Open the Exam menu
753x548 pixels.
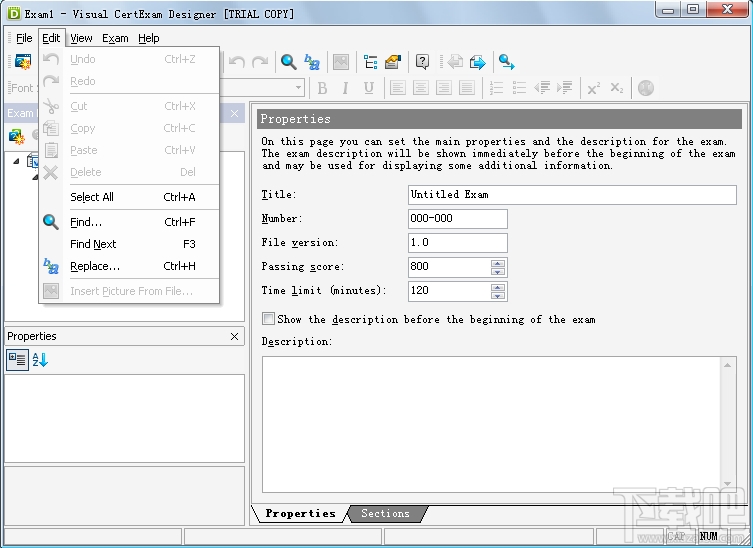tap(115, 38)
